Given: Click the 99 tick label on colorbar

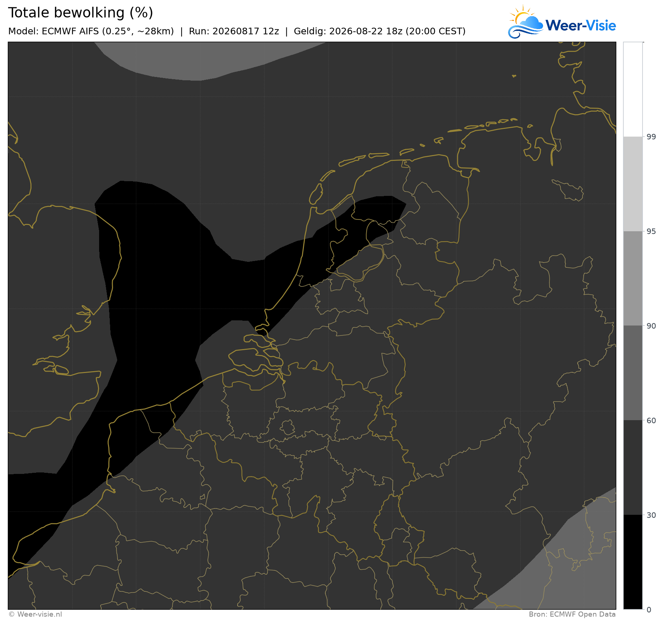Looking at the screenshot, I should pos(651,137).
